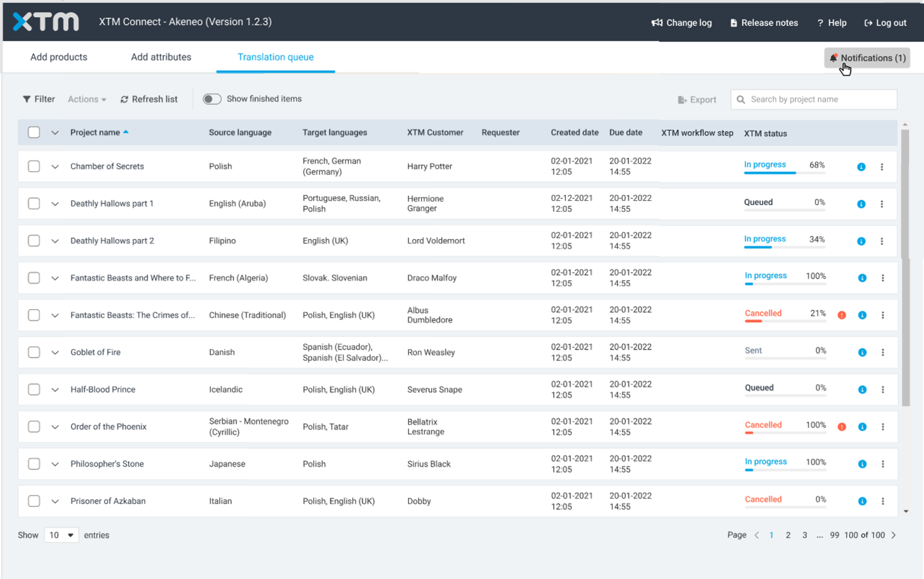
Task: Click Deathly Hallows part 2 34% progress bar
Action: [x=785, y=247]
